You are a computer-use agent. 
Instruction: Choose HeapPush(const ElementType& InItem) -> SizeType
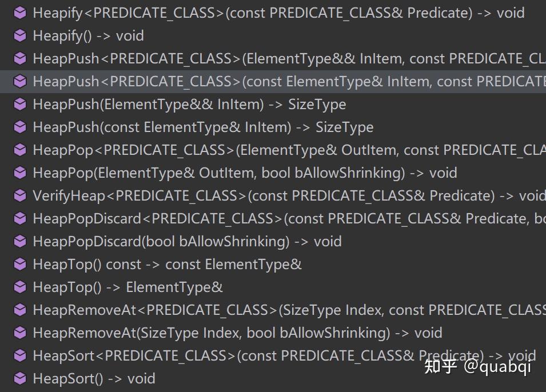coord(203,127)
